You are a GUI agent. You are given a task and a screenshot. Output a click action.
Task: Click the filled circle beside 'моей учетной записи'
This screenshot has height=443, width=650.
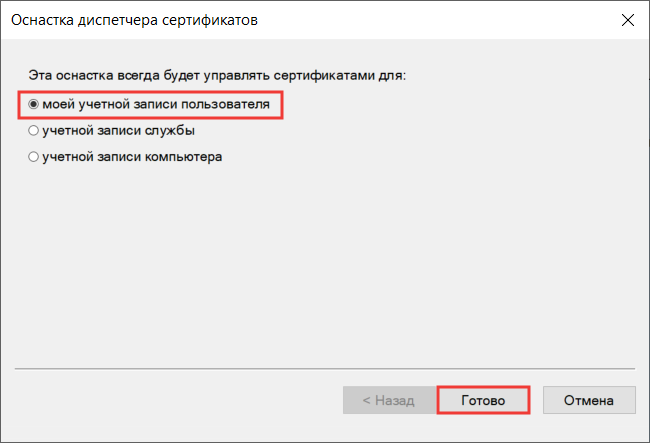click(x=33, y=104)
